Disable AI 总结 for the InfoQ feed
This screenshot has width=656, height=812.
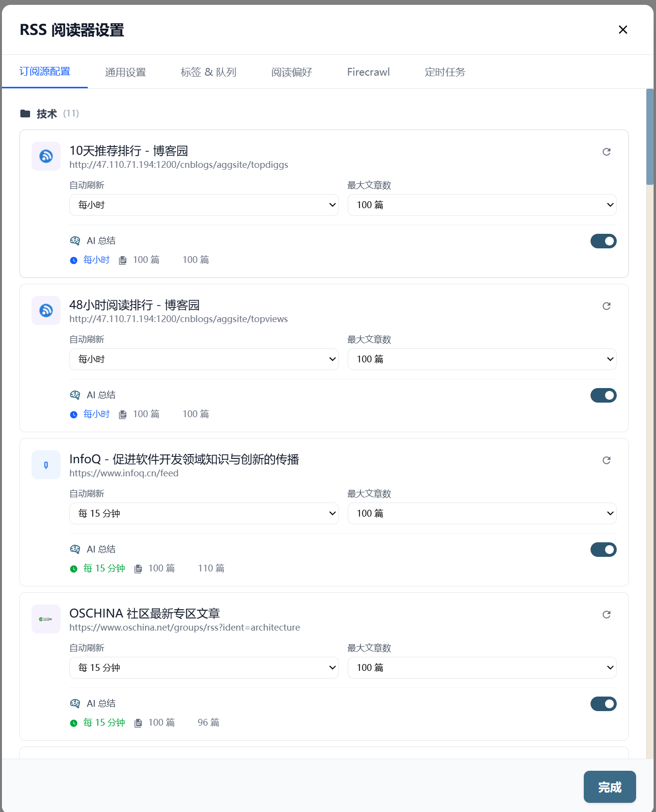(604, 550)
